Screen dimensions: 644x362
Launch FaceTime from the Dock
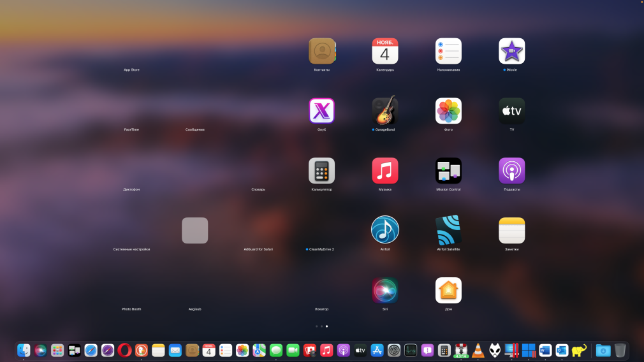pyautogui.click(x=293, y=350)
